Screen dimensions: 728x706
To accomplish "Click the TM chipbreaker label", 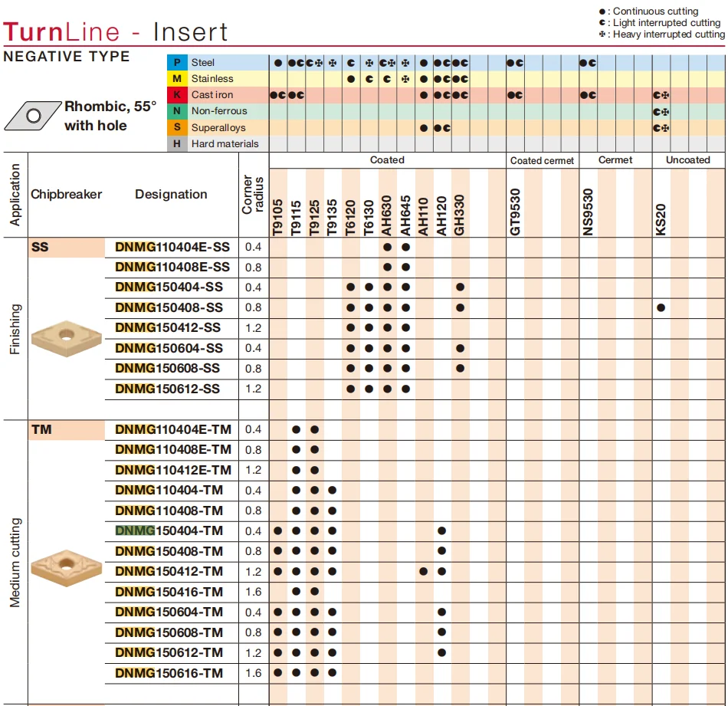I will tap(41, 429).
